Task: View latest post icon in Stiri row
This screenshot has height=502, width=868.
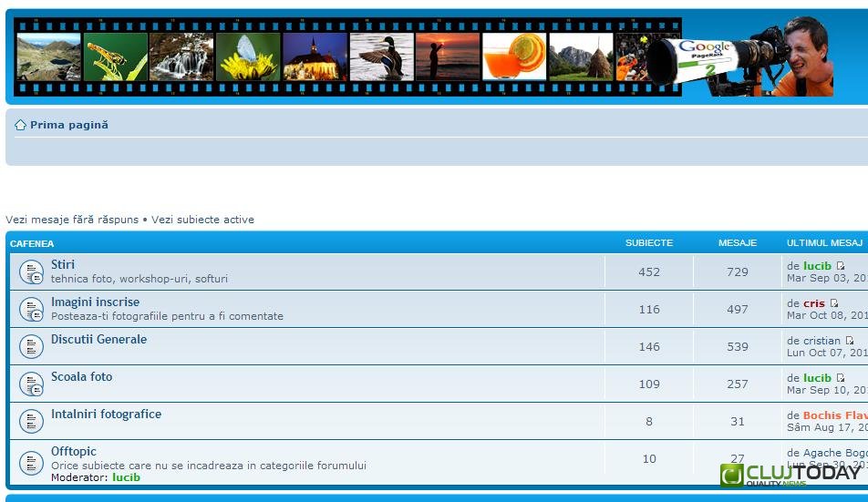Action: 841,266
